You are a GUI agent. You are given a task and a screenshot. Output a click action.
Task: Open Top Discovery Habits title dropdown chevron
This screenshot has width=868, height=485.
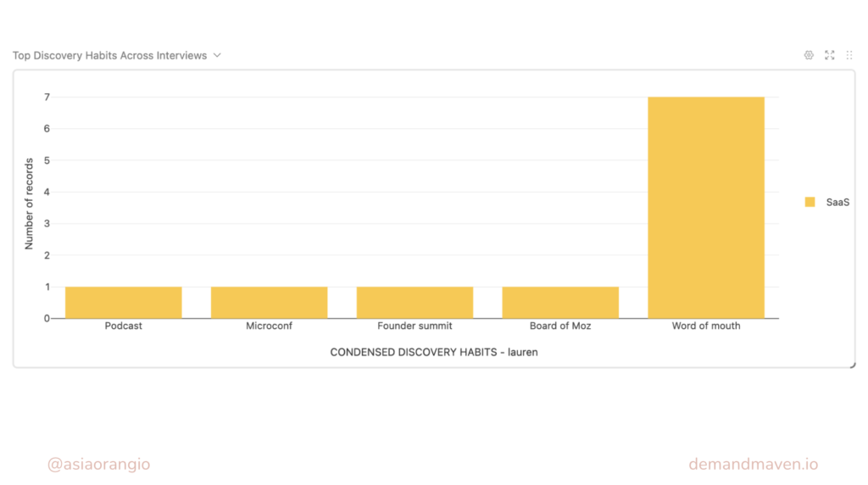(217, 55)
